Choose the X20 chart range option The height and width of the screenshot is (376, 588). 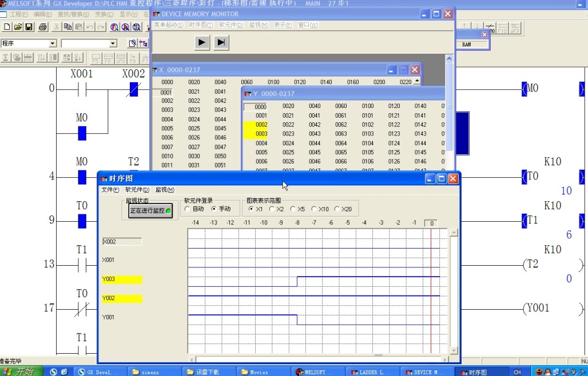[x=337, y=209]
